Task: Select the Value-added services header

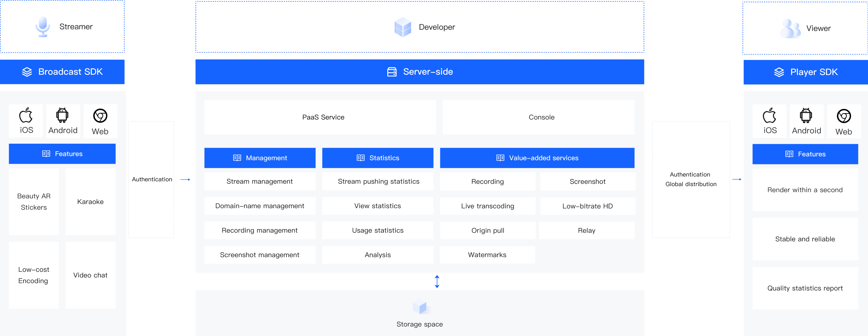Action: tap(537, 158)
